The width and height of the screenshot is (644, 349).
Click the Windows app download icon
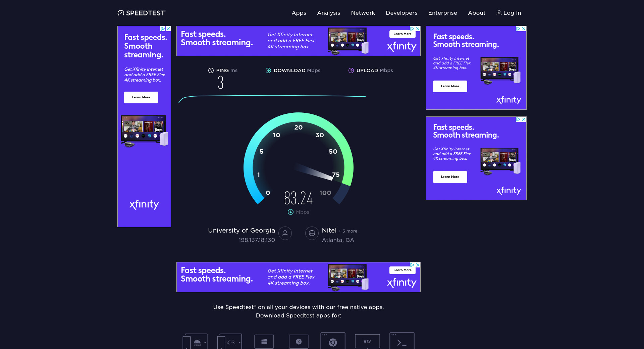tap(264, 342)
